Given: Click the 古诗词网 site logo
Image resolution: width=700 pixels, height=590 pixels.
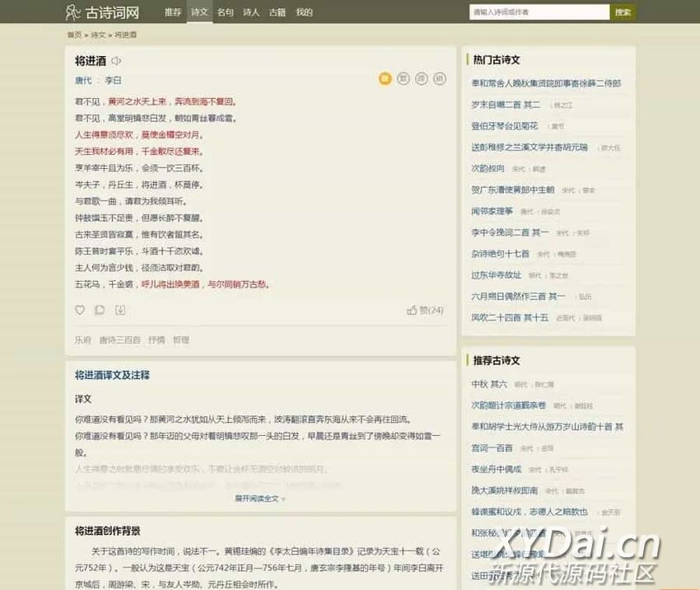Looking at the screenshot, I should pos(103,12).
